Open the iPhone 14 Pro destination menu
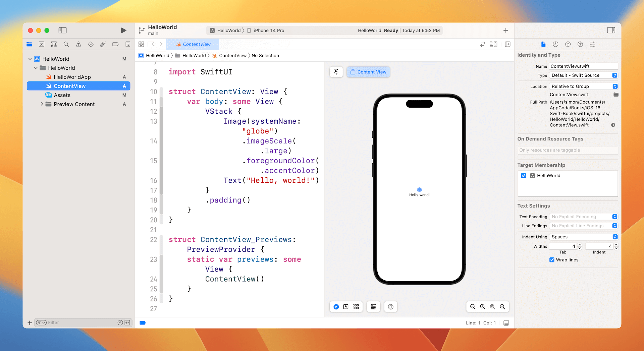Viewport: 644px width, 351px height. pyautogui.click(x=268, y=30)
